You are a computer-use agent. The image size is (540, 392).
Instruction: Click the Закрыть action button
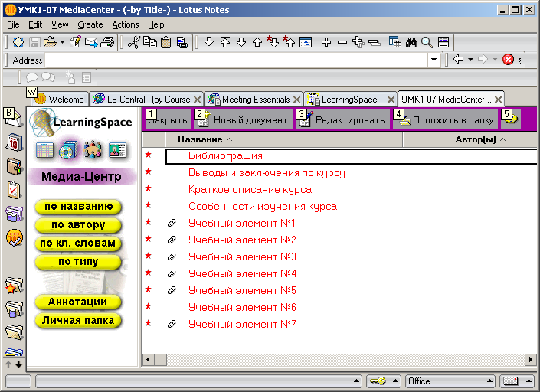[x=168, y=119]
